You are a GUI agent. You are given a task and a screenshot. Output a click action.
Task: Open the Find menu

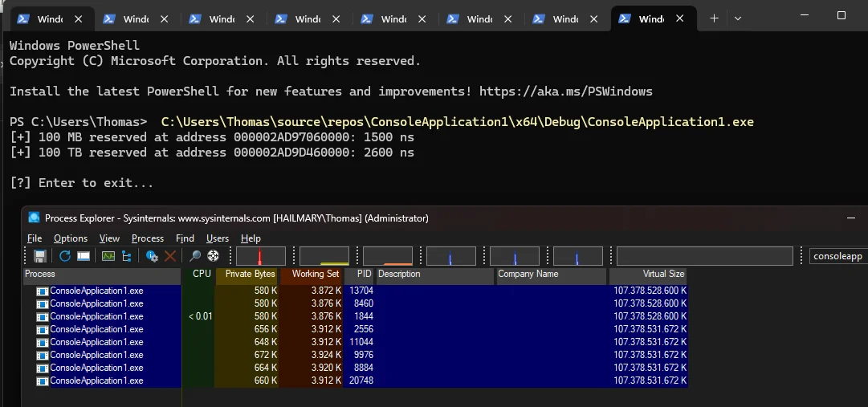185,238
